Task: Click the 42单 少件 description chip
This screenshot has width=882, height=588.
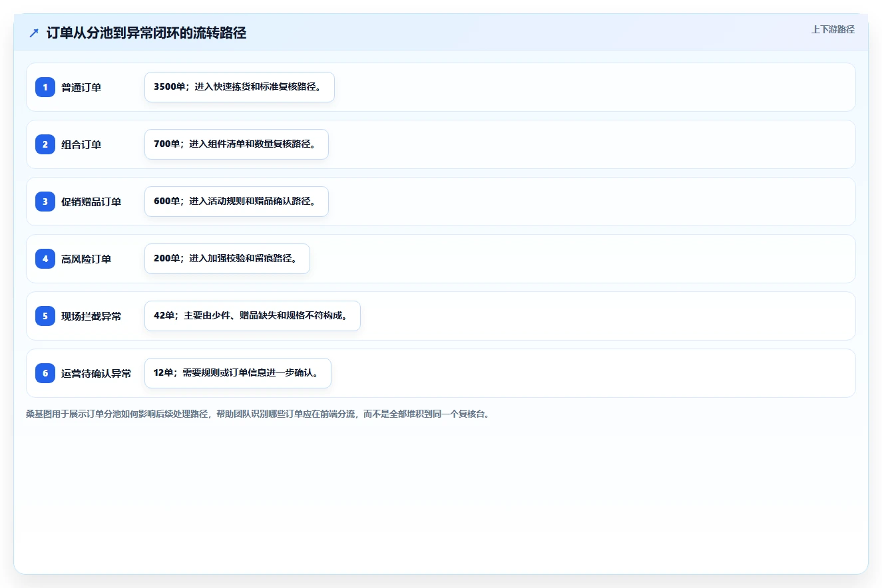Action: click(252, 316)
